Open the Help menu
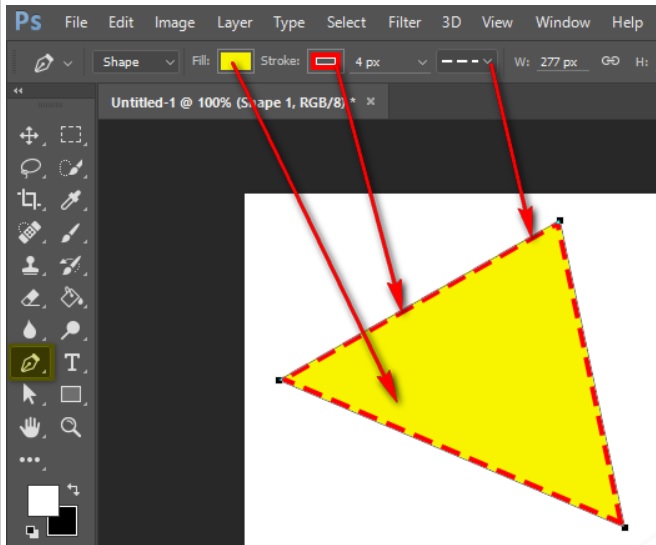Viewport: 656px width, 545px height. point(627,23)
